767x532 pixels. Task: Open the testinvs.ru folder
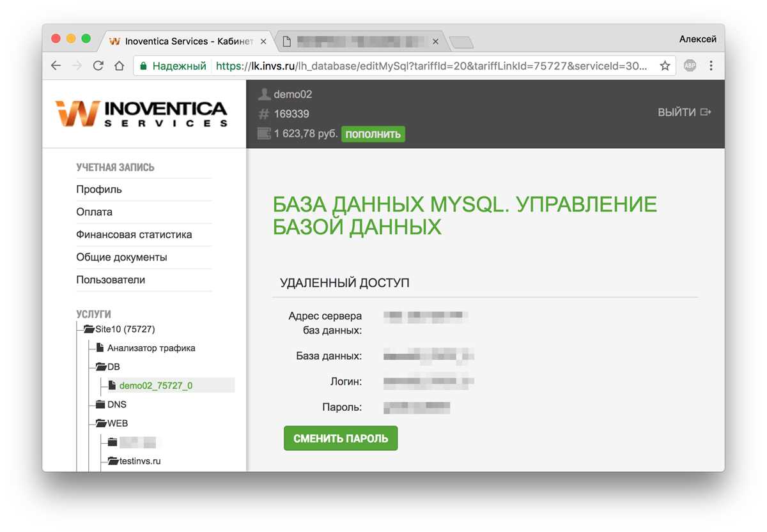coord(139,460)
